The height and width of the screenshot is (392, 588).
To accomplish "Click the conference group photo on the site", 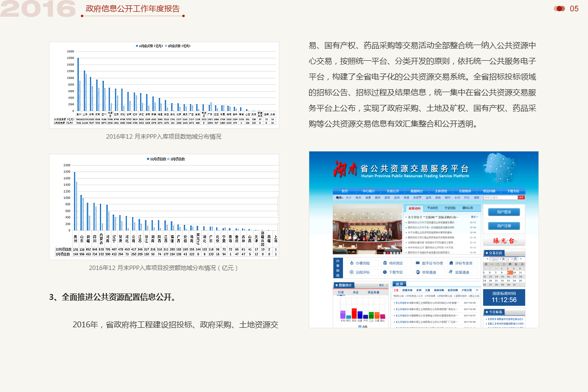I will point(367,229).
